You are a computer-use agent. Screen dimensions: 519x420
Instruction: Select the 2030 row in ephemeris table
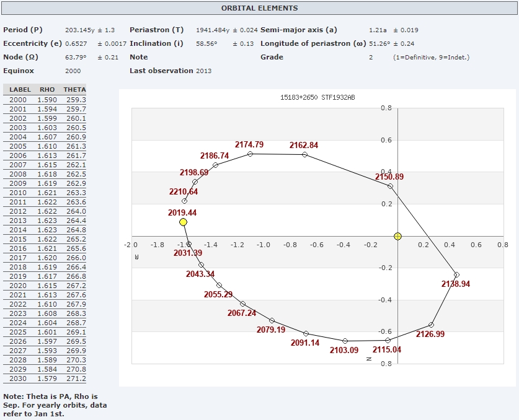[45, 378]
